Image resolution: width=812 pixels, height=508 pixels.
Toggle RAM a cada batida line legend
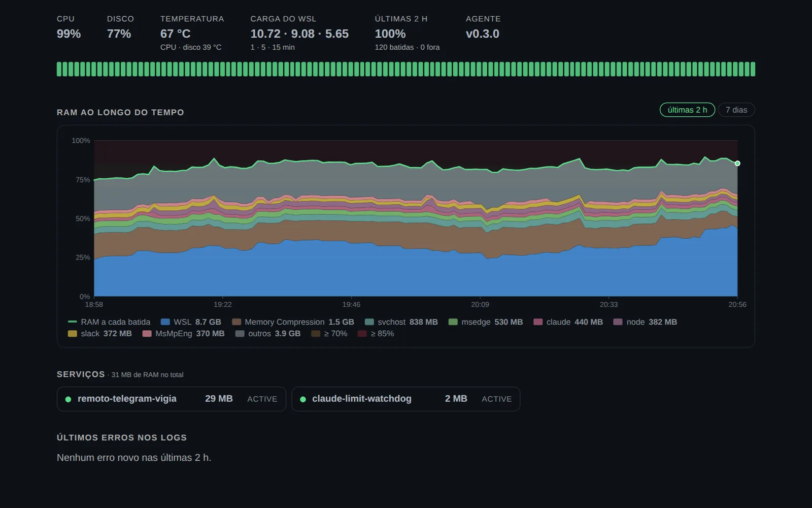pyautogui.click(x=109, y=322)
